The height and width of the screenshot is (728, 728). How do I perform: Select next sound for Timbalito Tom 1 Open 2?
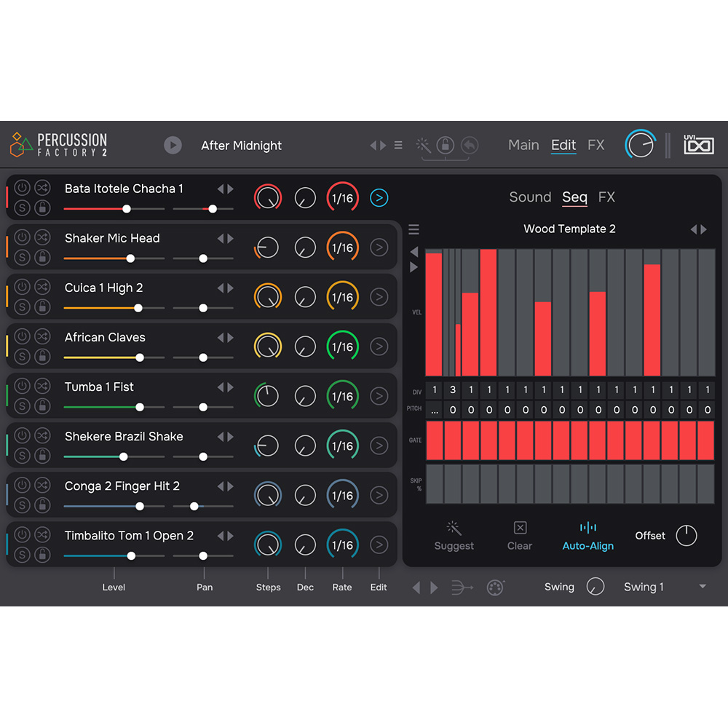[x=230, y=536]
